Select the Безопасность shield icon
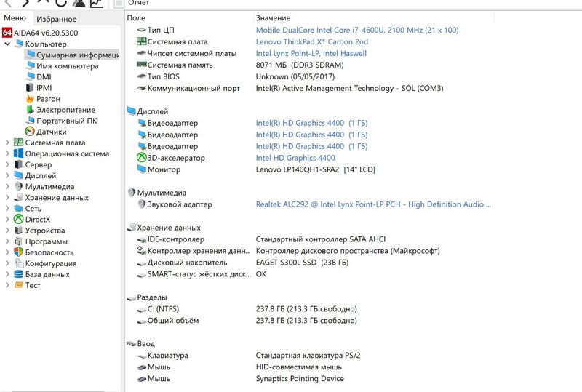This screenshot has height=392, width=582. coord(18,252)
